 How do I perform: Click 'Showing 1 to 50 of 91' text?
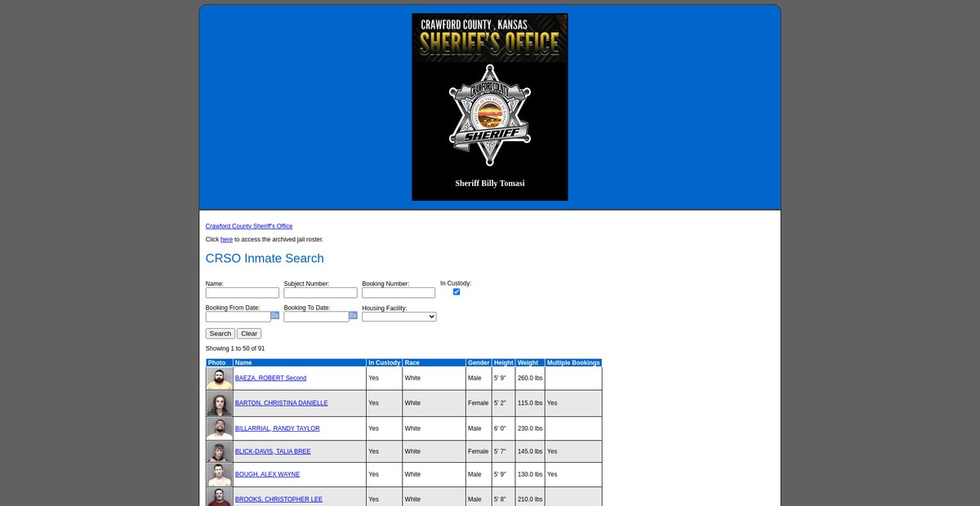(x=235, y=348)
